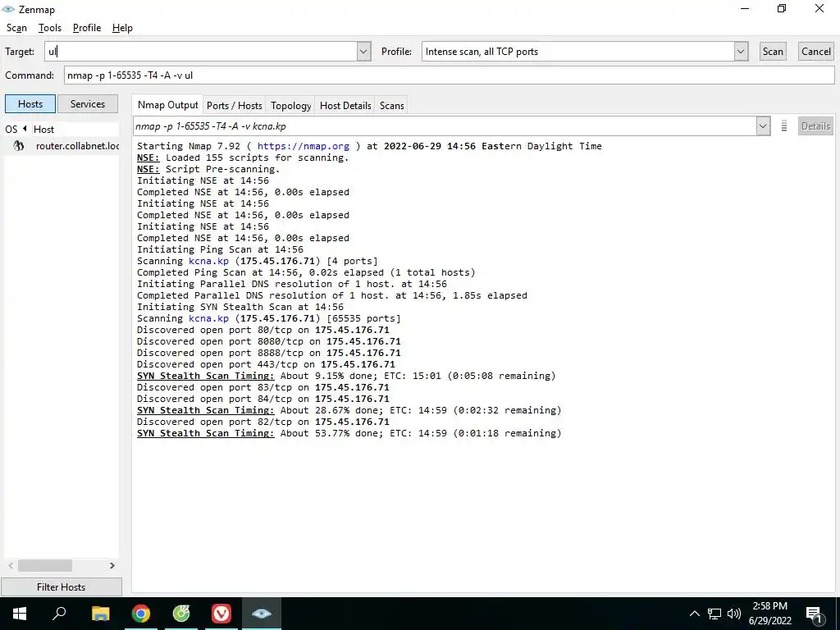Viewport: 840px width, 630px height.
Task: Switch to Host Details tab
Action: point(345,106)
